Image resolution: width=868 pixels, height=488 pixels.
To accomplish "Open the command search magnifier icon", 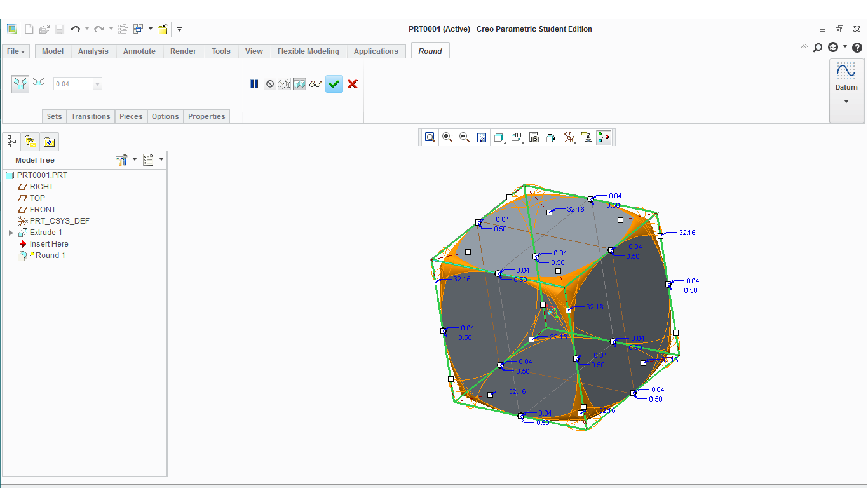I will click(x=818, y=48).
